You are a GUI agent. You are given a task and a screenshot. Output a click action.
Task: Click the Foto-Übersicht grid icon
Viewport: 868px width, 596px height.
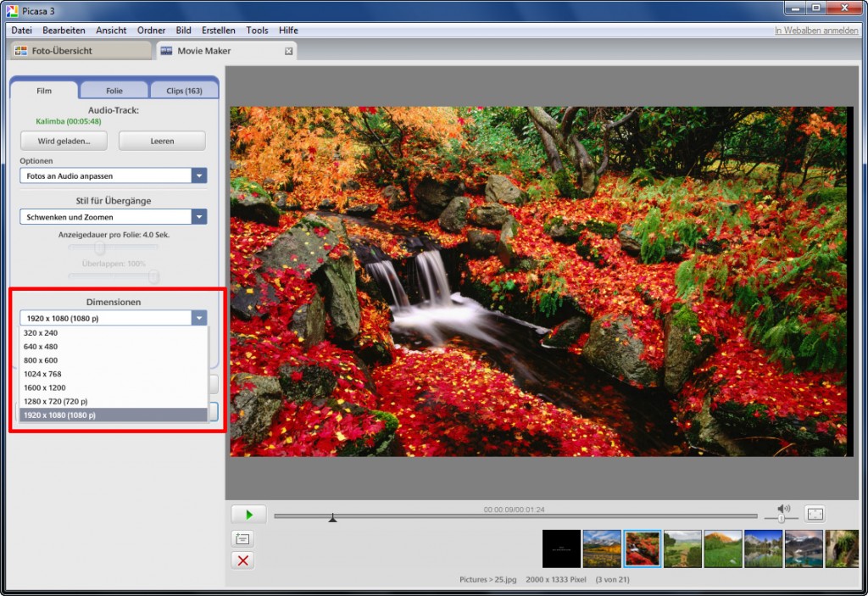pos(21,51)
